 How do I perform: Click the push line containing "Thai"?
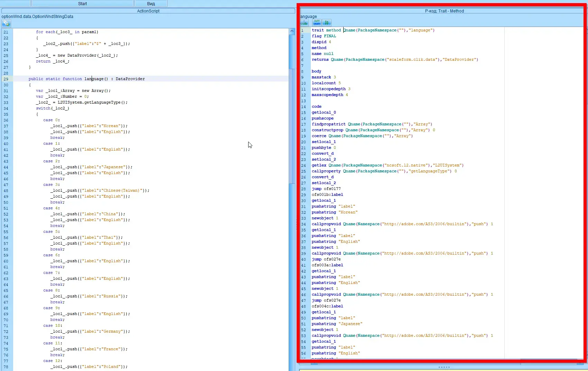click(x=87, y=237)
